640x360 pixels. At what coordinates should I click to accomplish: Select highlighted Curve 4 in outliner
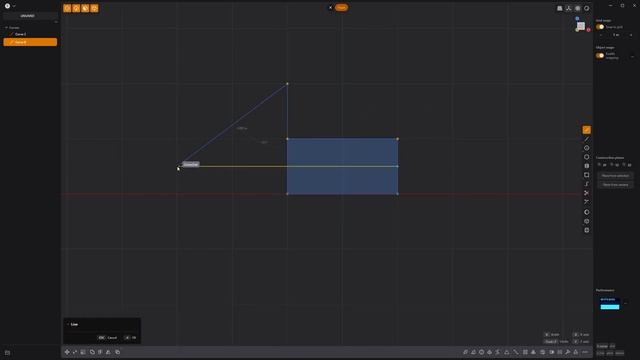[x=30, y=42]
